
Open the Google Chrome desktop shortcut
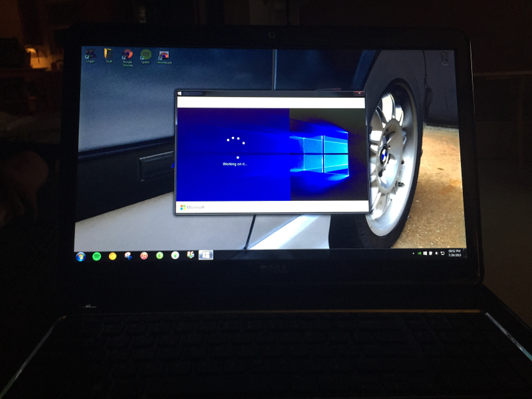click(x=127, y=57)
